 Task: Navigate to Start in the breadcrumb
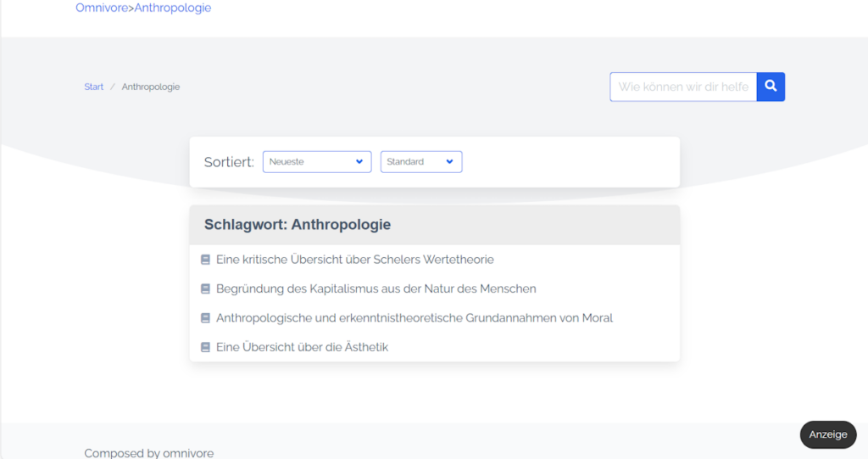click(x=93, y=87)
